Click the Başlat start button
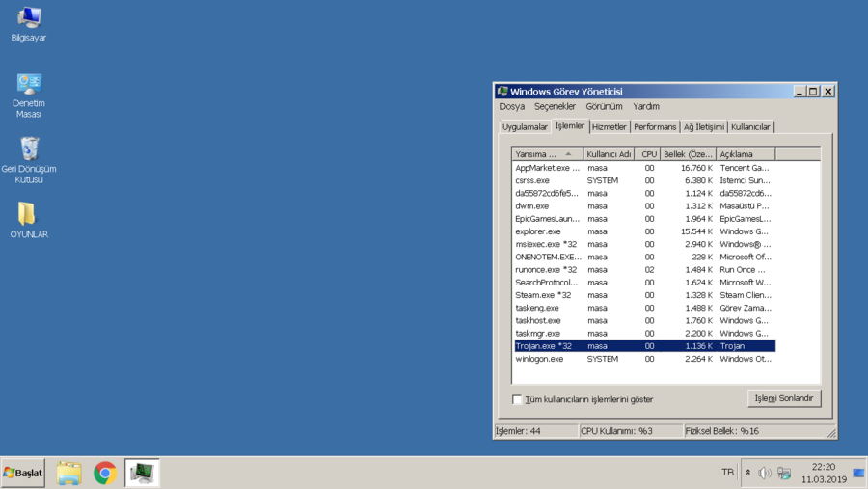 pyautogui.click(x=23, y=473)
